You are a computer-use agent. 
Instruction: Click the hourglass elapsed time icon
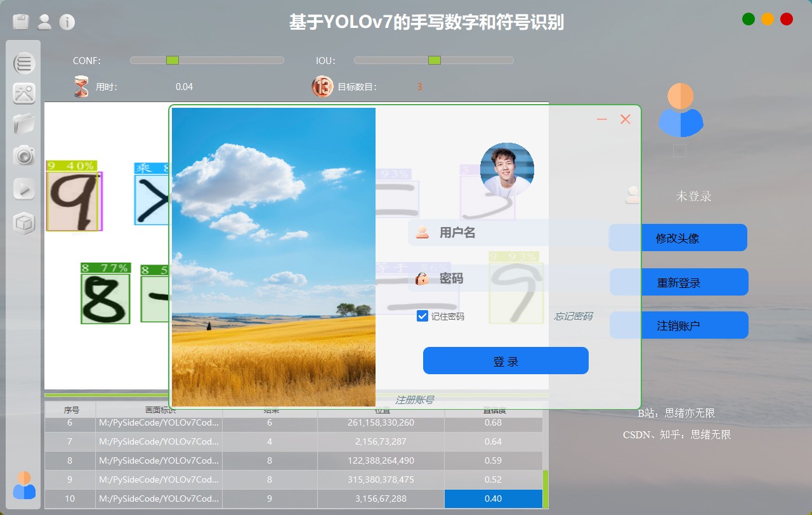(x=81, y=86)
